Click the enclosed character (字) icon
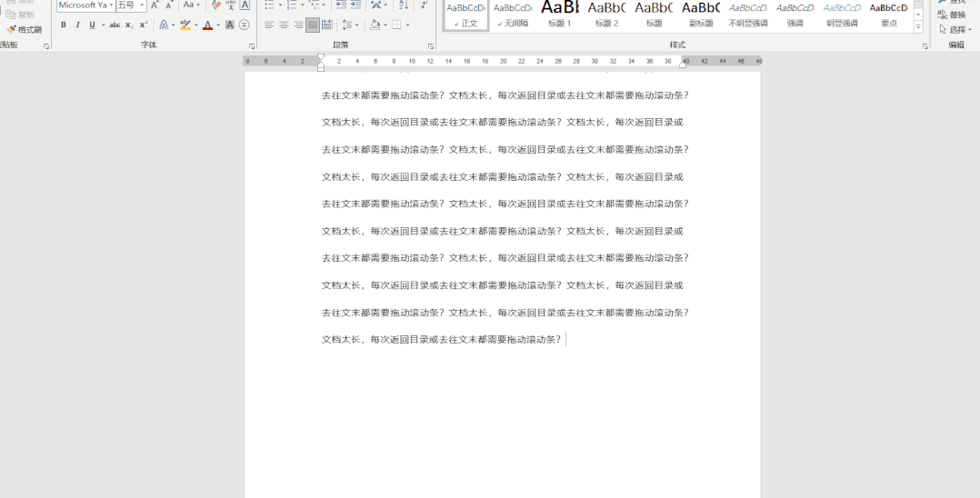Screen dimensions: 980x498 pos(245,25)
